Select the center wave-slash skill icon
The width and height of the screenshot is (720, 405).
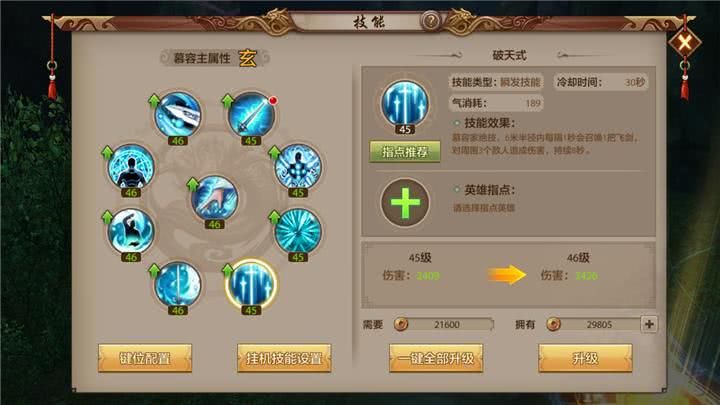(x=214, y=198)
